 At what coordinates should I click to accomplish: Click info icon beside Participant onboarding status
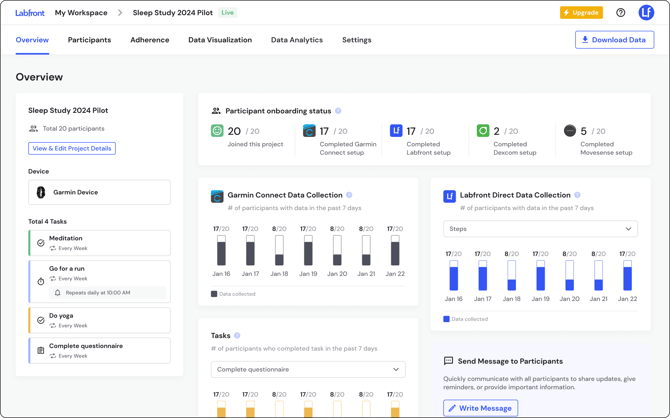338,111
